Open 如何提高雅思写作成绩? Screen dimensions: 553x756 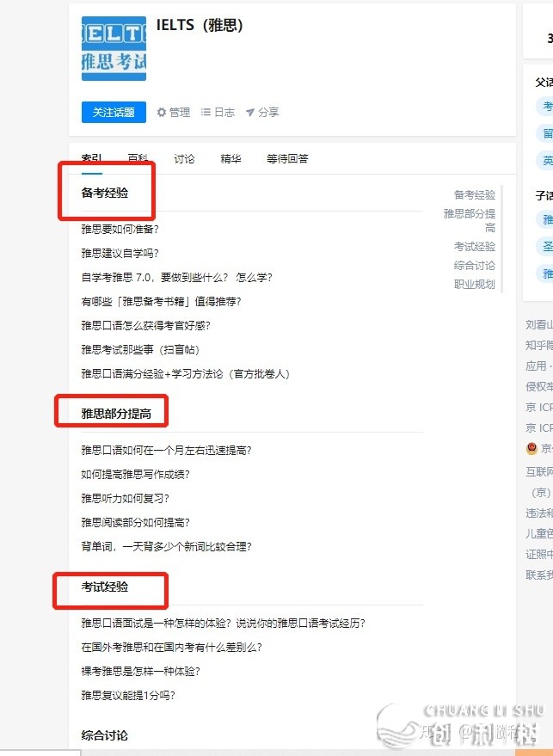[x=136, y=475]
